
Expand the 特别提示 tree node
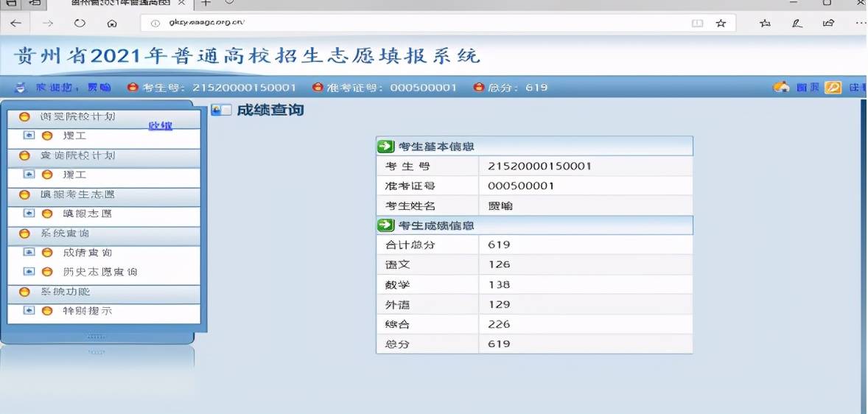pos(29,311)
